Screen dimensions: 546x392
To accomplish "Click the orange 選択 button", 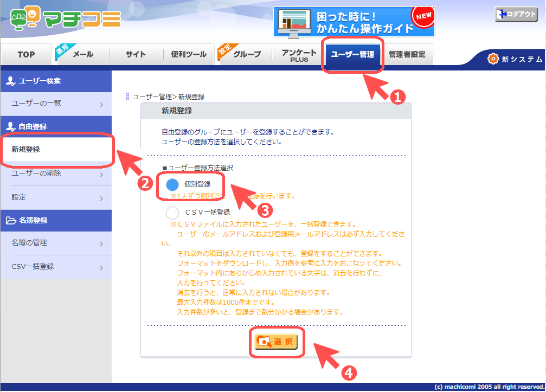I will point(276,342).
